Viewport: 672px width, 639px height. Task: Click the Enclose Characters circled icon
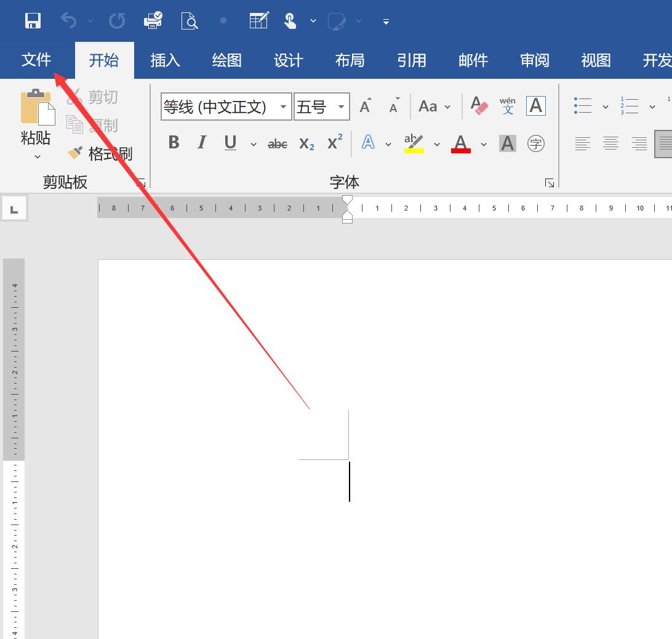pyautogui.click(x=536, y=143)
